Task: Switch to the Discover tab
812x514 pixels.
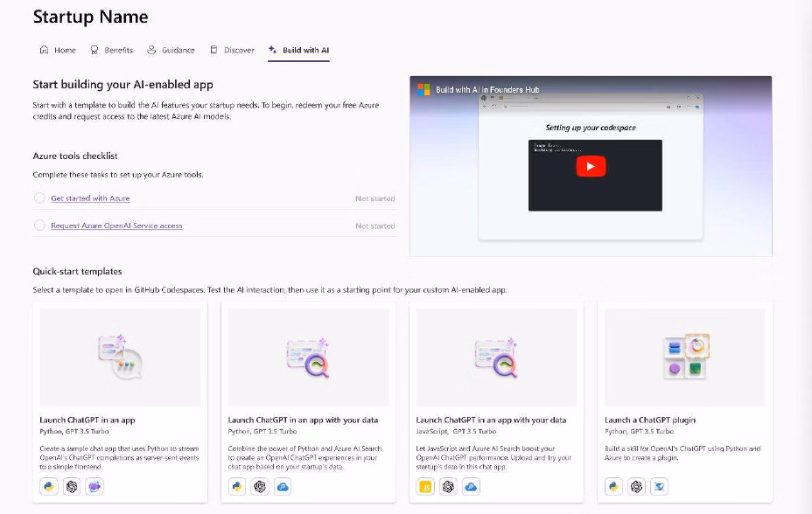Action: [232, 50]
